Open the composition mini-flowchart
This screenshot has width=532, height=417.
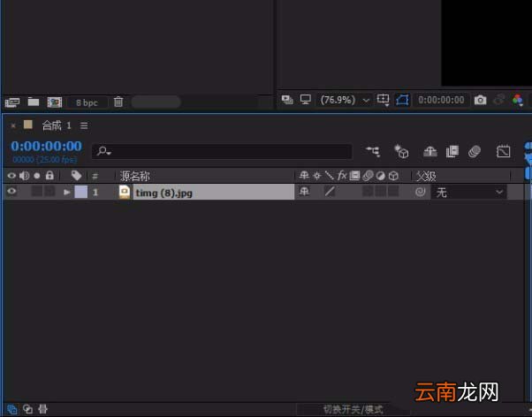coord(373,151)
